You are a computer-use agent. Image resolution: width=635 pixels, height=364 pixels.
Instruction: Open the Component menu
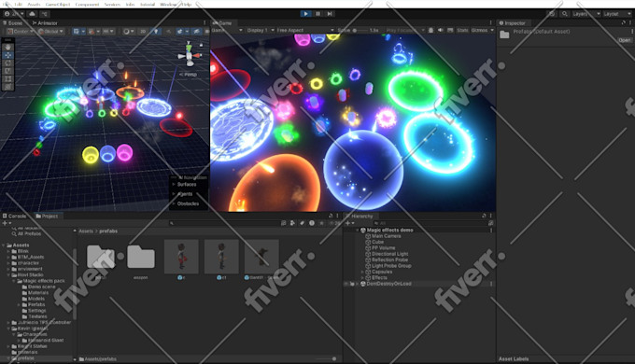click(x=87, y=4)
